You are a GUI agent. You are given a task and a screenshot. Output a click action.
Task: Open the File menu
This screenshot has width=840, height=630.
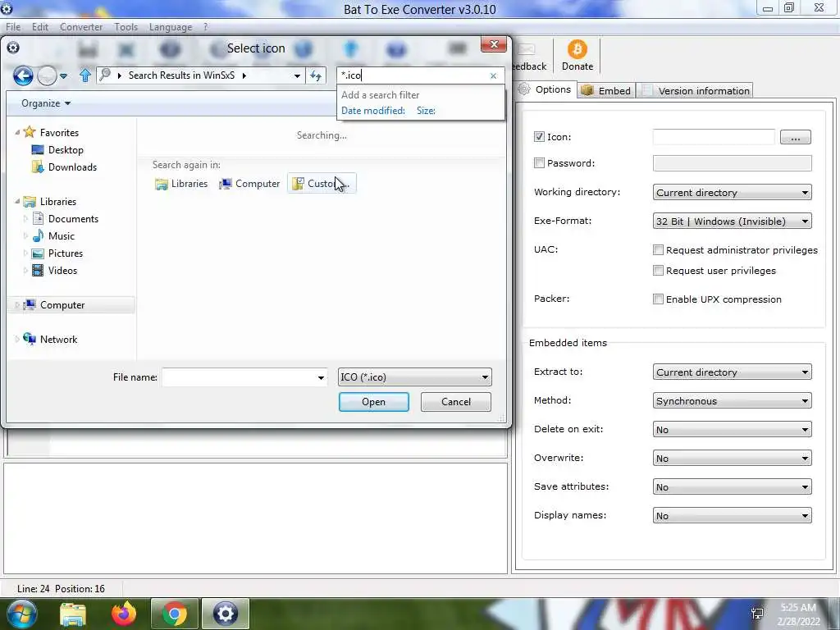click(x=13, y=27)
